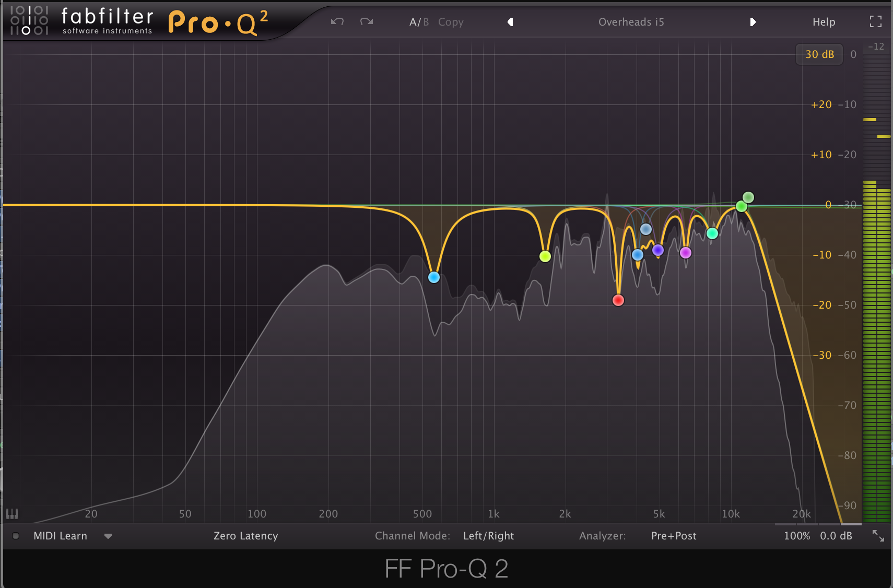Screen dimensions: 893x588
Task: Click the MIDI Learn button
Action: (x=60, y=536)
